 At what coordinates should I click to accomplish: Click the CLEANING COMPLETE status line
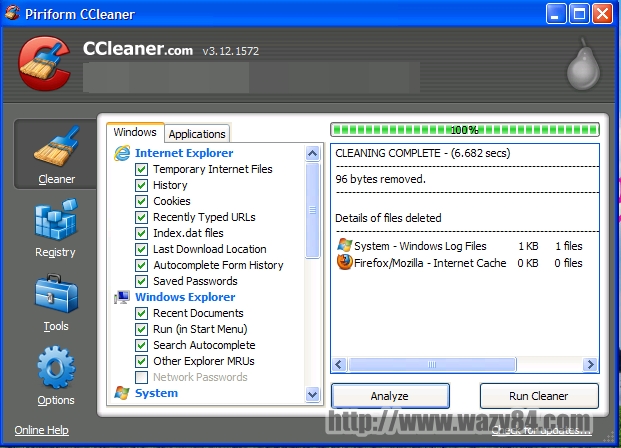click(423, 153)
